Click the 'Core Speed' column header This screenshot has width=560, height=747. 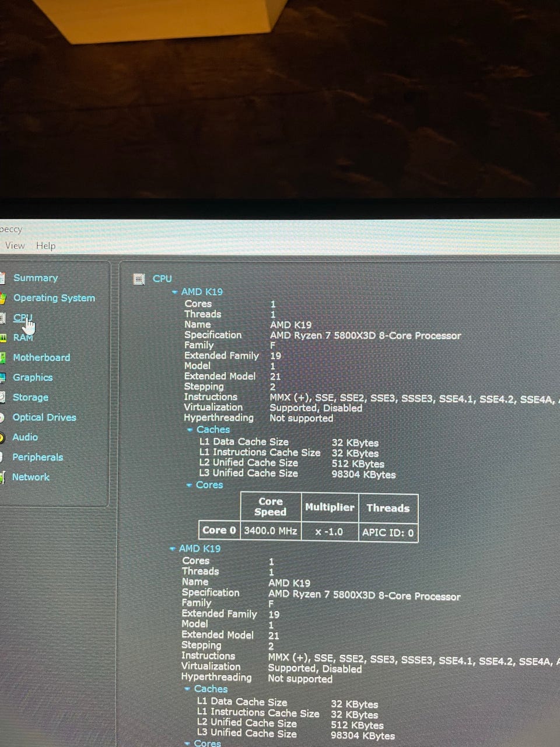271,507
